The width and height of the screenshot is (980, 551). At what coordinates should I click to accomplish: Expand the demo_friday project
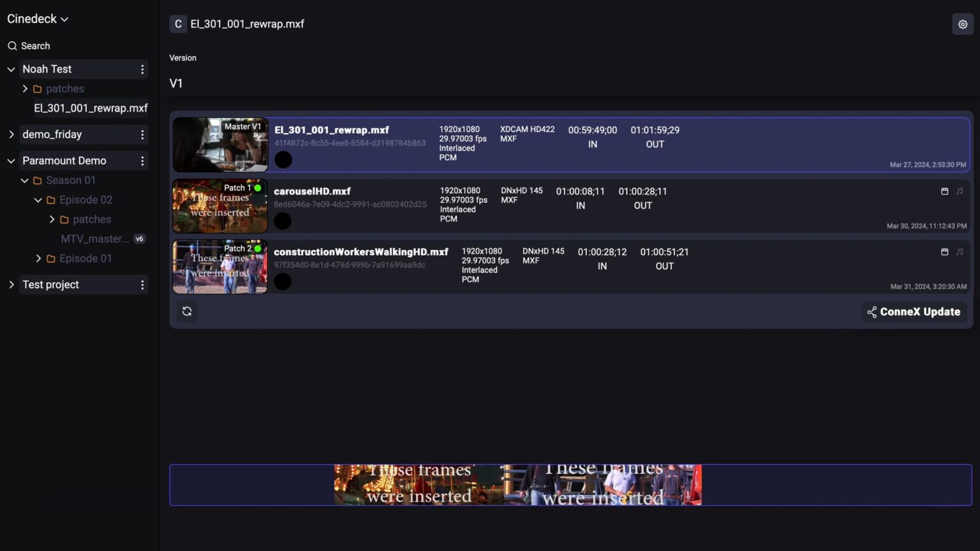point(11,135)
